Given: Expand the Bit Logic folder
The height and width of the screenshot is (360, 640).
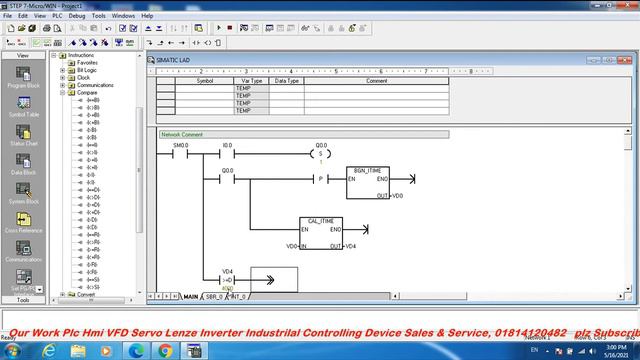Looking at the screenshot, I should click(x=63, y=70).
